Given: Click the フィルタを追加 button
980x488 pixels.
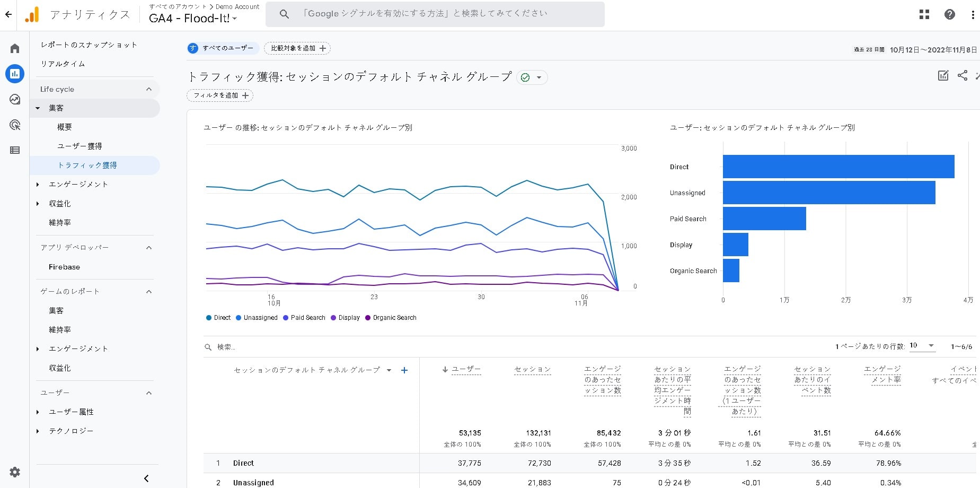Looking at the screenshot, I should (220, 95).
